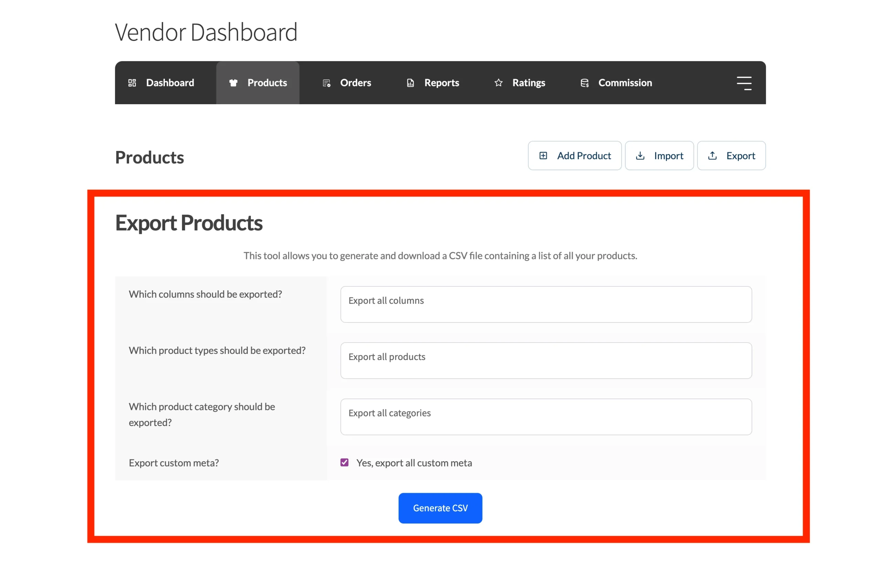This screenshot has width=881, height=588.
Task: Open the Export all columns selector
Action: [546, 305]
